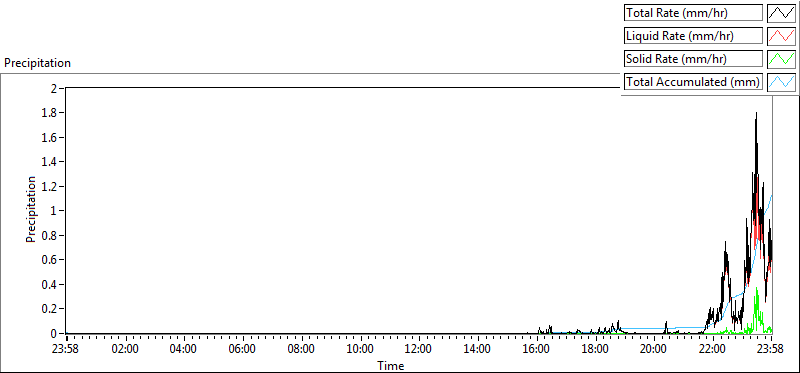
Task: Click the y-axis value 1
Action: [x=53, y=211]
